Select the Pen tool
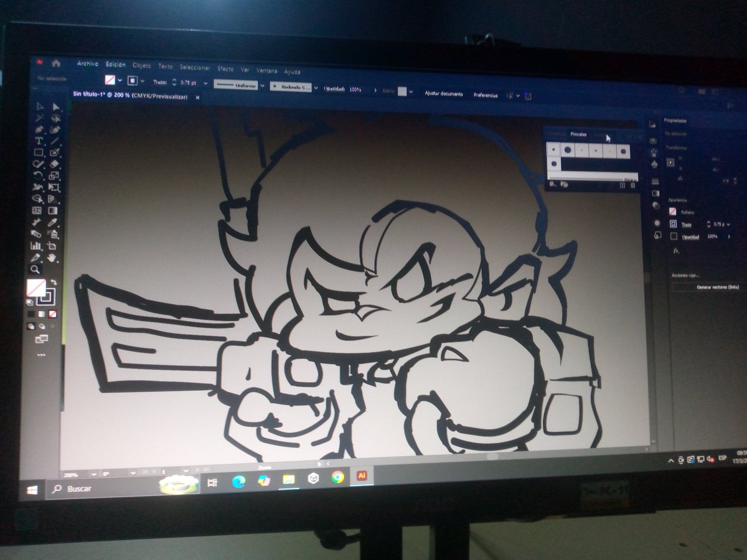The height and width of the screenshot is (560, 747). 39,129
